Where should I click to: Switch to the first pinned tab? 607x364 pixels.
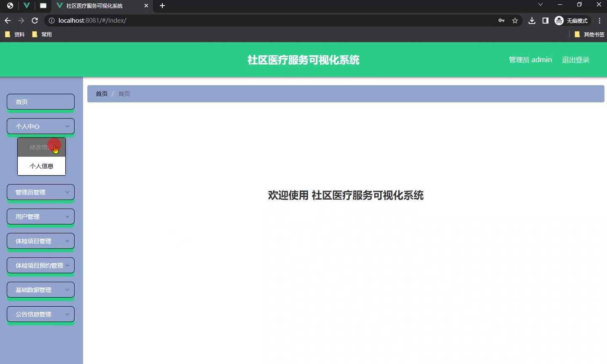click(10, 5)
